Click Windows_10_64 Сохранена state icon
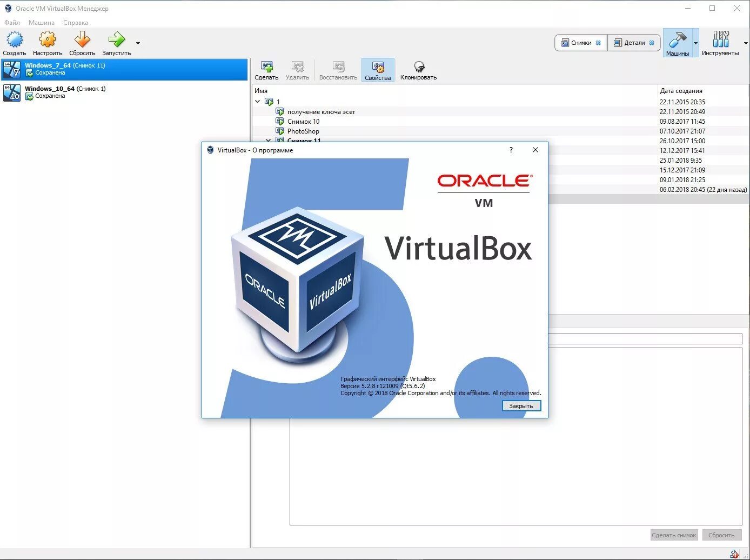Image resolution: width=750 pixels, height=560 pixels. [29, 96]
